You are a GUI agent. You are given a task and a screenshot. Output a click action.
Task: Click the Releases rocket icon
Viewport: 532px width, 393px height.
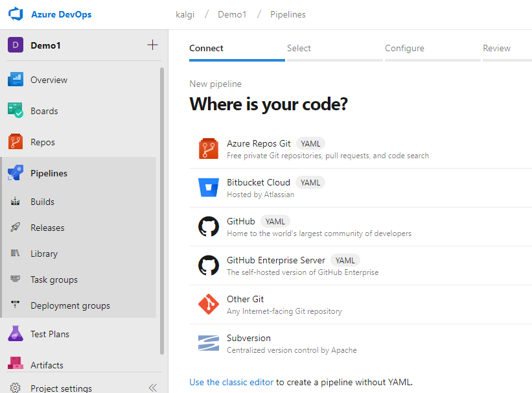click(16, 227)
